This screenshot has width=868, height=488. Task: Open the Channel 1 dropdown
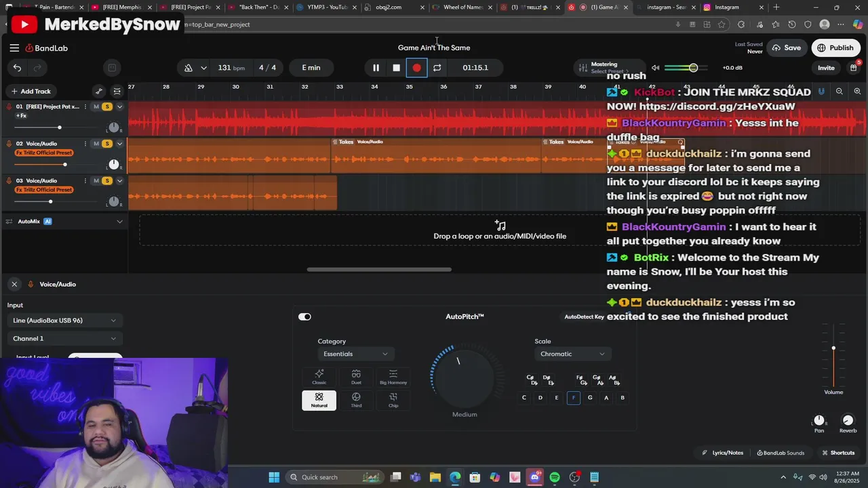click(65, 339)
